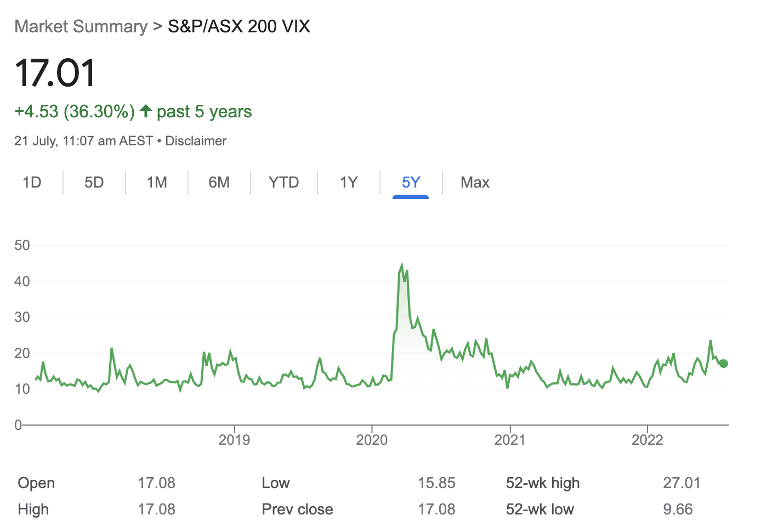Click the large 17.01 price value
Viewport: 761px width, 532px height.
(x=55, y=73)
